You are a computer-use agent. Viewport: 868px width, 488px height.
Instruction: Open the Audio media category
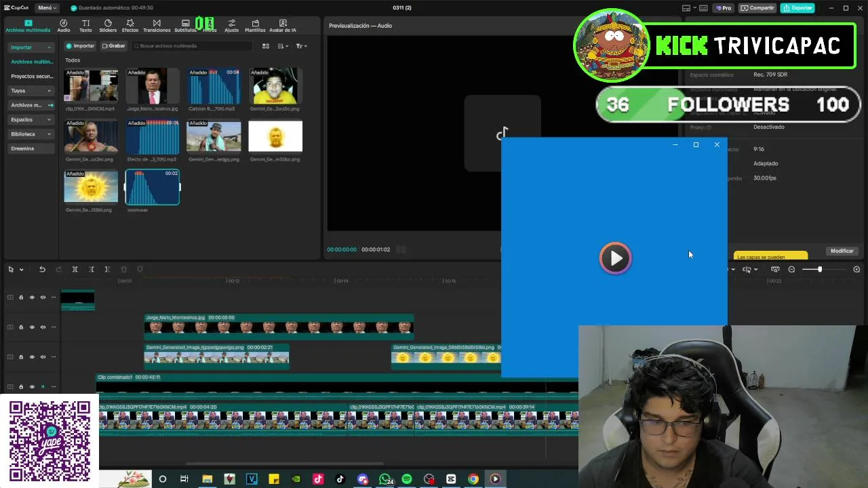(x=63, y=26)
